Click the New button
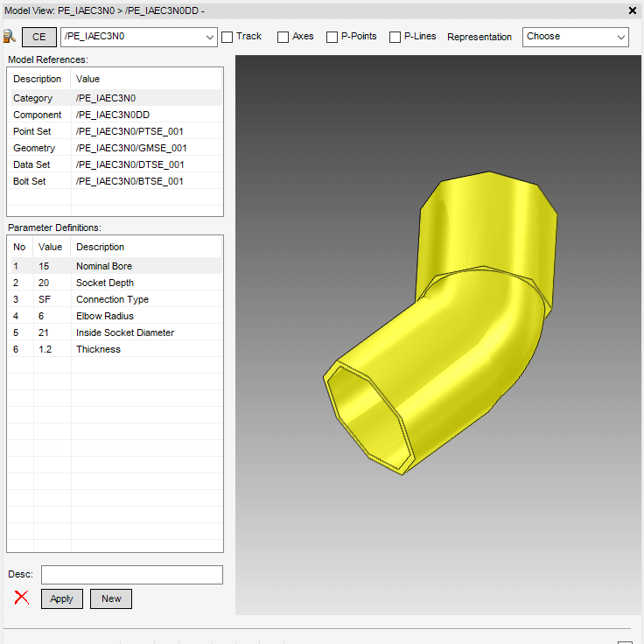Image resolution: width=644 pixels, height=644 pixels. (111, 598)
